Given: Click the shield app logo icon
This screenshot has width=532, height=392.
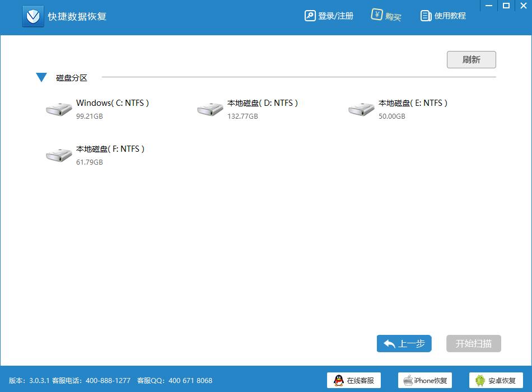Looking at the screenshot, I should point(33,16).
